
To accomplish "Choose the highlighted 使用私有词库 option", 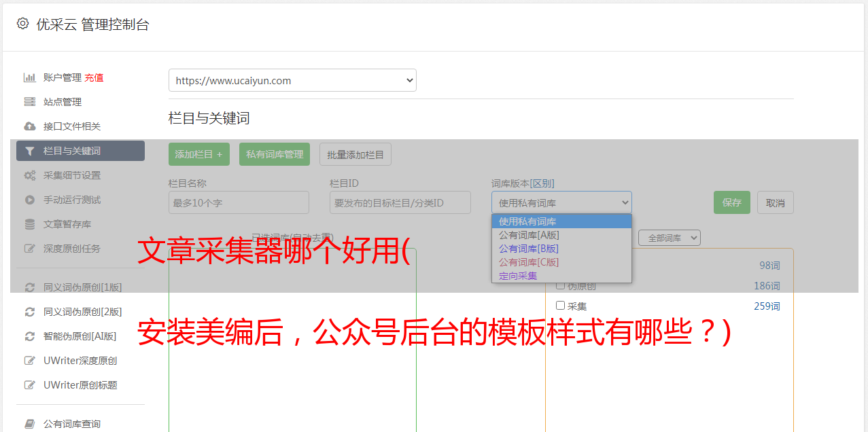I will click(561, 221).
